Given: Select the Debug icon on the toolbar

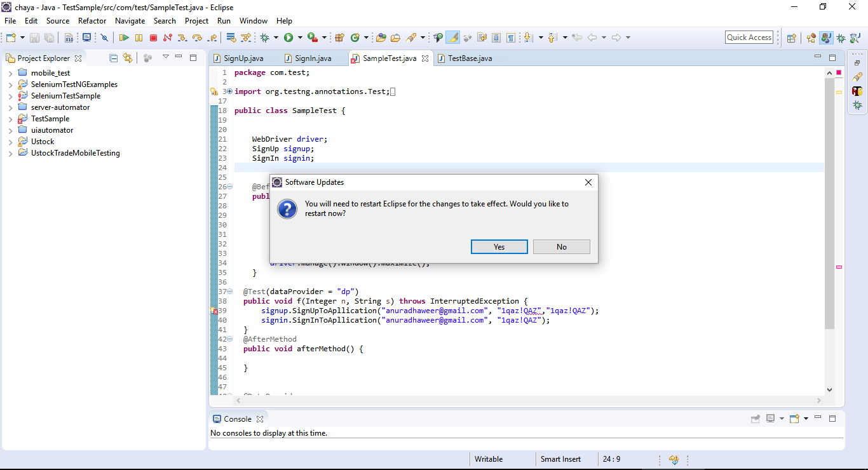Looking at the screenshot, I should point(265,37).
